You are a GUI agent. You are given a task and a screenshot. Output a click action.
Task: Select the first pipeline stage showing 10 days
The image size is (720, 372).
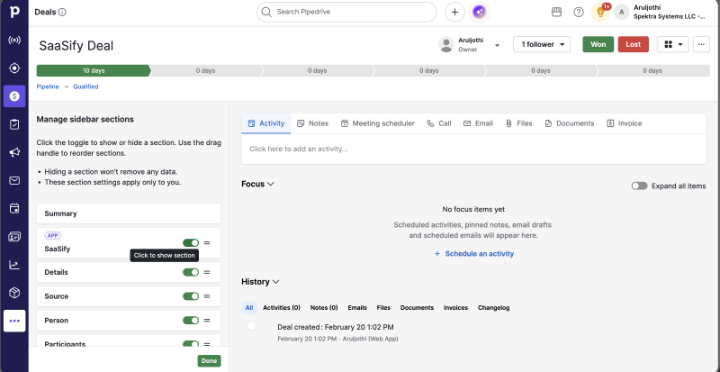coord(94,71)
